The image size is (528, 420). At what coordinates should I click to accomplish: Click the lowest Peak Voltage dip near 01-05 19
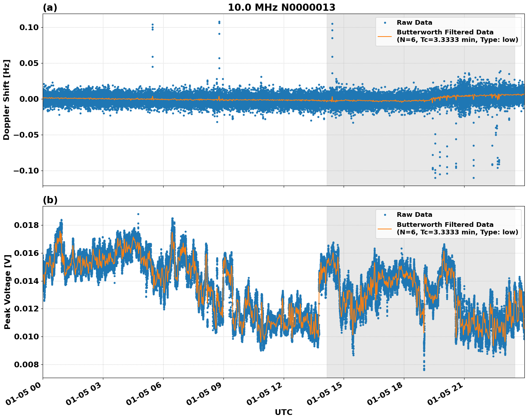(x=423, y=369)
